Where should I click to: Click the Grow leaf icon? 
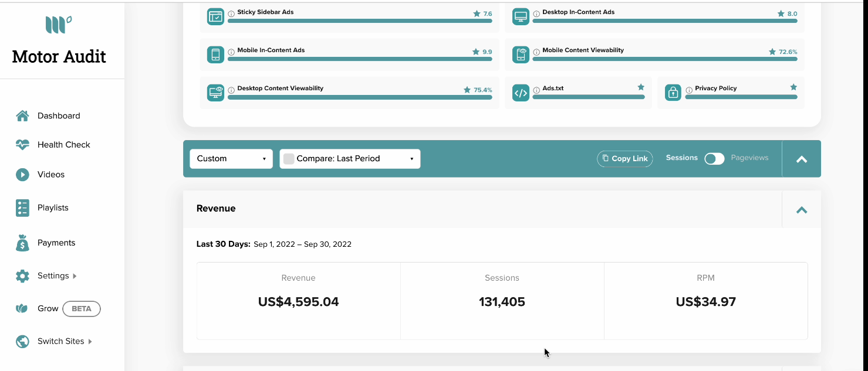point(22,308)
